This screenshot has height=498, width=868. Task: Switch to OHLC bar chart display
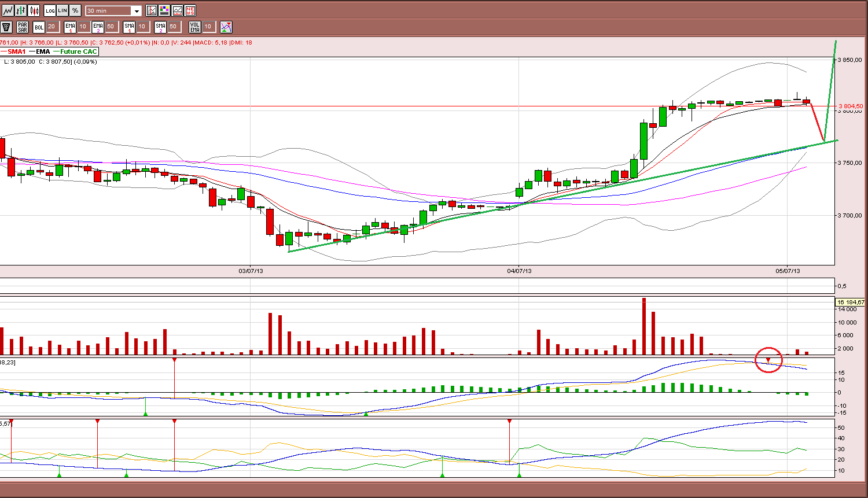21,10
